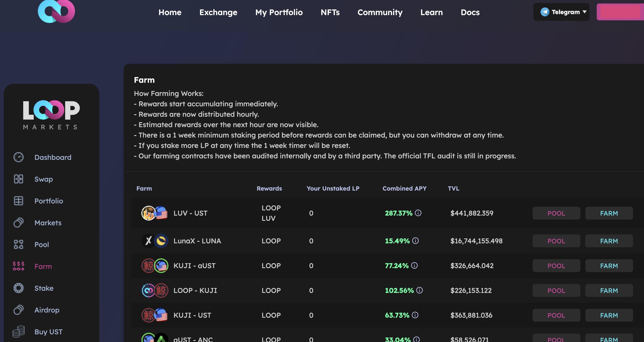Click the Dashboard gauge icon in sidebar

[19, 157]
